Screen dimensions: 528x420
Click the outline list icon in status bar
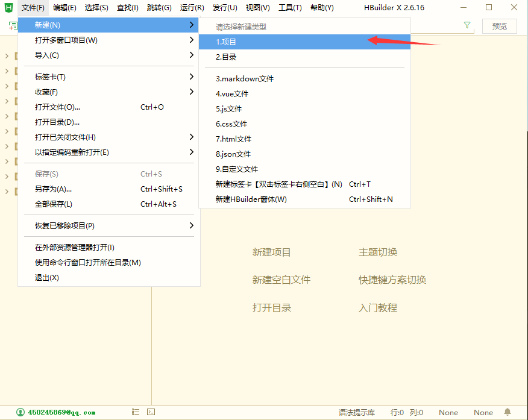click(136, 412)
